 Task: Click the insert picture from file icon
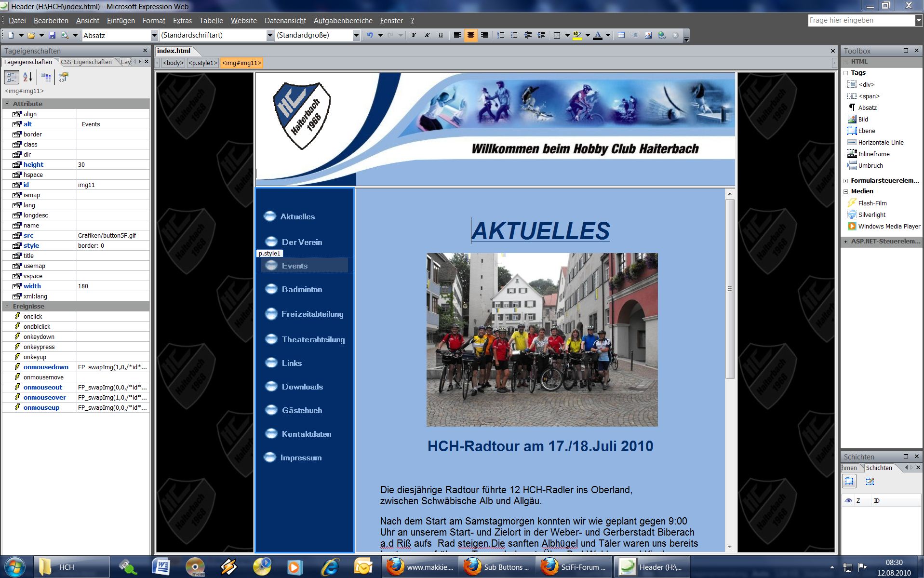click(x=648, y=35)
